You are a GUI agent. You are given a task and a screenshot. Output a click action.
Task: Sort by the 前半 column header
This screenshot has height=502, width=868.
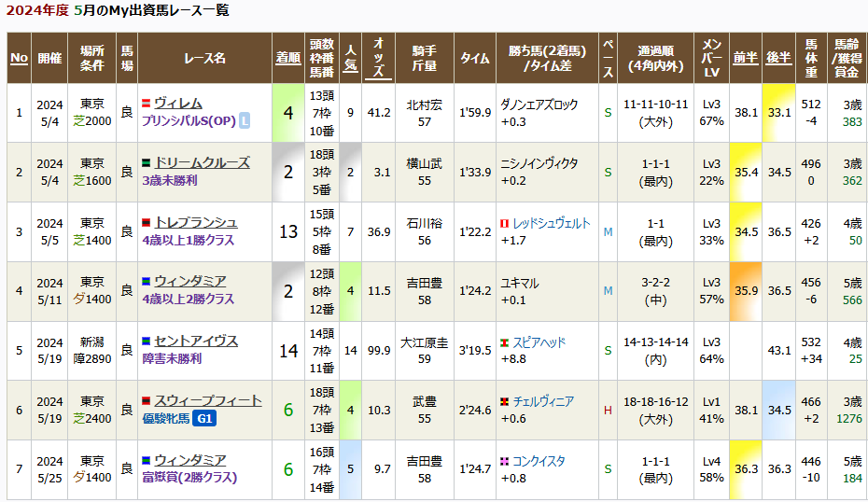tap(745, 58)
